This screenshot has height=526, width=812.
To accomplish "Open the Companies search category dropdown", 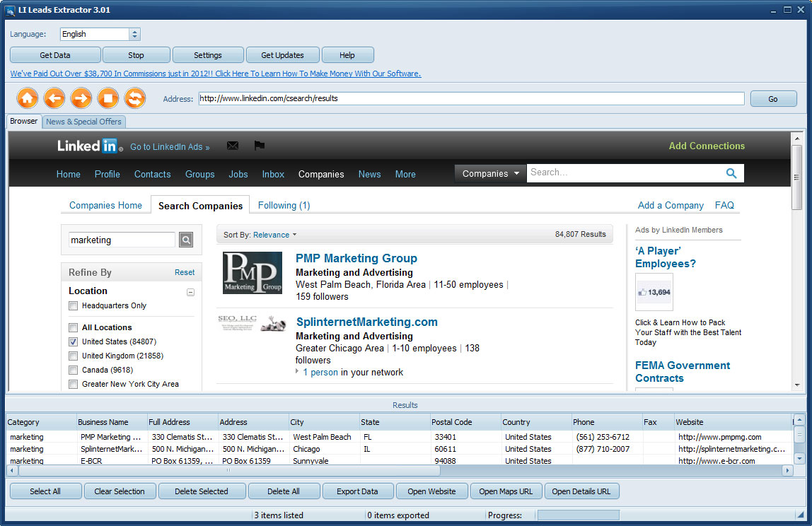I will tap(490, 173).
